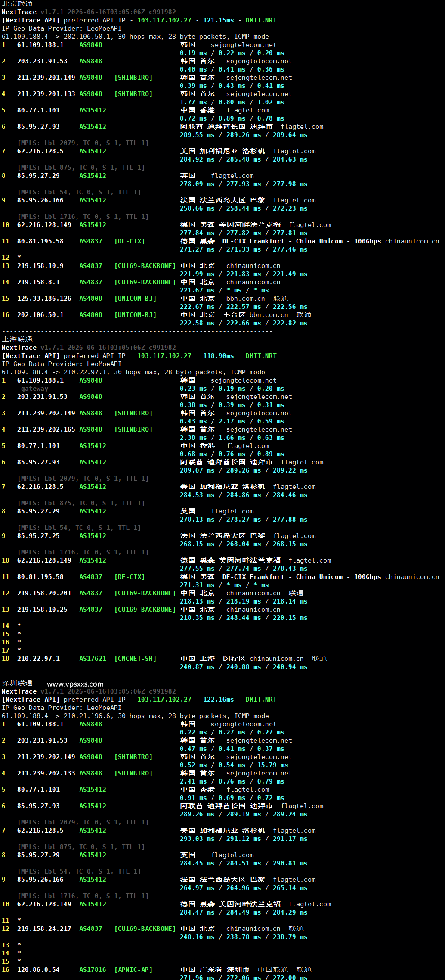Select the 248.44 ms latency
This screenshot has width=445, height=980.
244,618
